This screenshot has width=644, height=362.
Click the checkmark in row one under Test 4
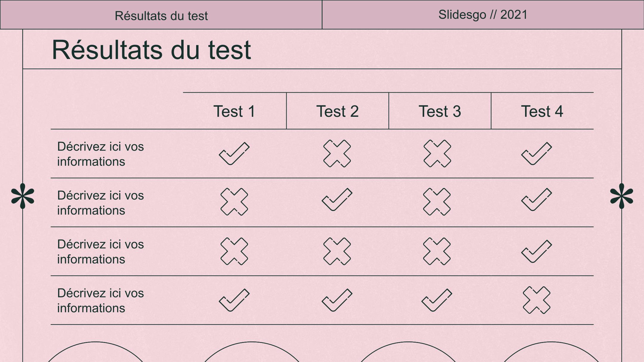tap(536, 153)
